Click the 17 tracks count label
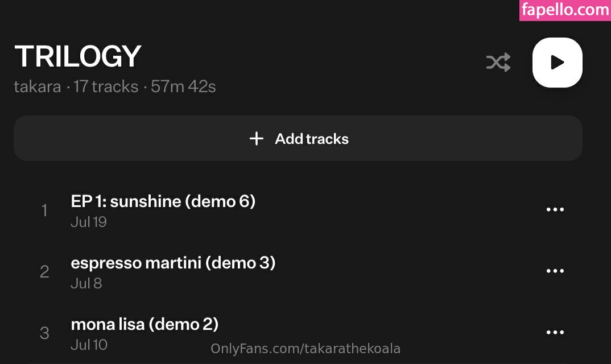This screenshot has width=611, height=364. coord(106,87)
